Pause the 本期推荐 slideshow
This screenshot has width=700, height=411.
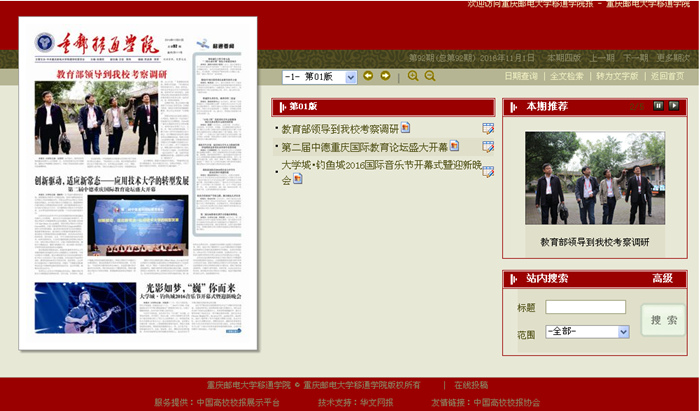[659, 106]
